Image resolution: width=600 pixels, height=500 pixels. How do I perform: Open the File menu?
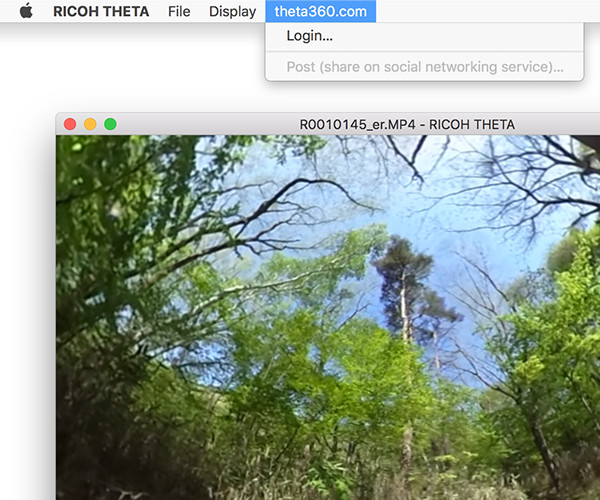click(x=179, y=12)
